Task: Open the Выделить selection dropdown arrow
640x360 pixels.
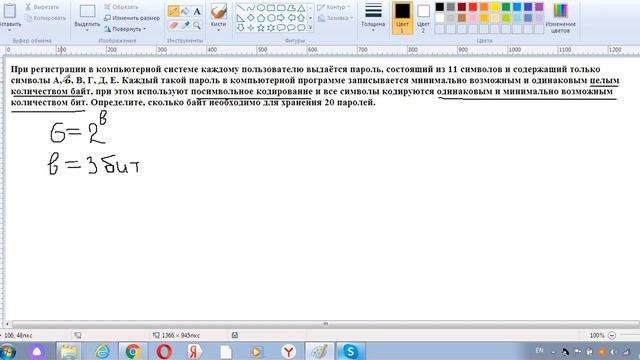Action: click(87, 30)
